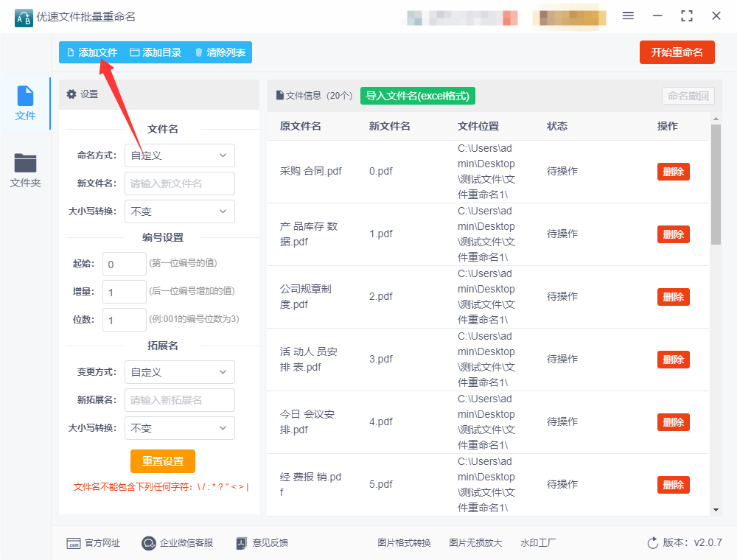Open the hamburger menu in title bar

(x=628, y=16)
